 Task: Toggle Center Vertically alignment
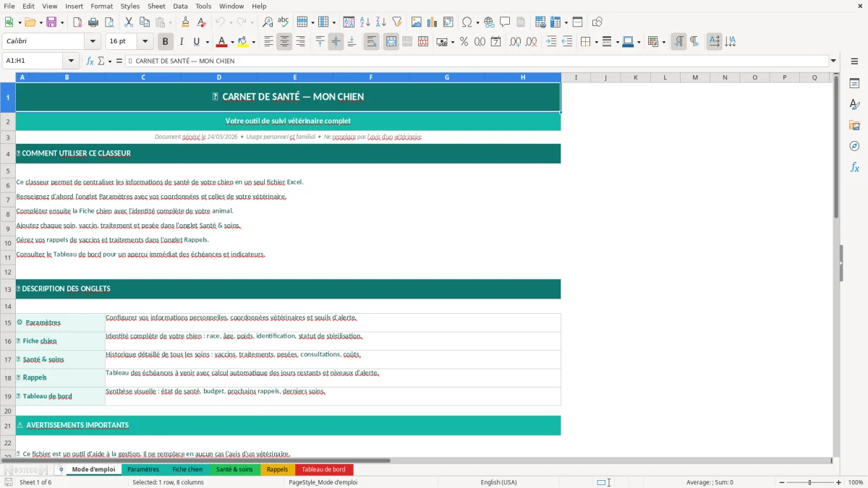[x=336, y=41]
